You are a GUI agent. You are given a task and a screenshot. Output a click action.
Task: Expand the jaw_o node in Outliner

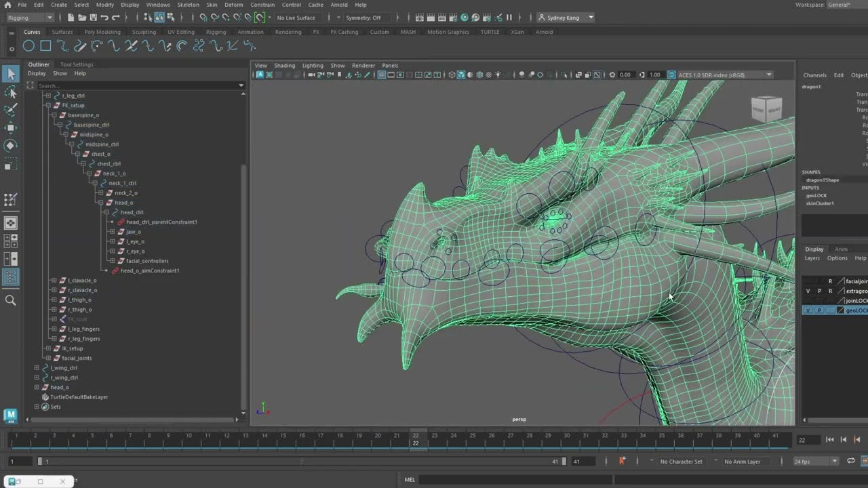111,232
